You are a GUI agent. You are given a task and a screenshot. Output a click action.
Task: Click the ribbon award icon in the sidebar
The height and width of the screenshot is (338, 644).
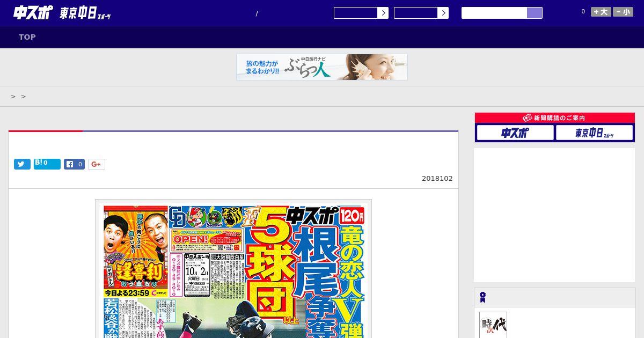(483, 297)
